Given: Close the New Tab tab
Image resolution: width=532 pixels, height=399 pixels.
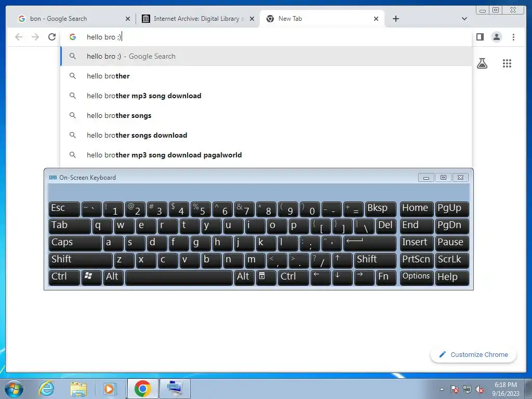Looking at the screenshot, I should pyautogui.click(x=376, y=19).
